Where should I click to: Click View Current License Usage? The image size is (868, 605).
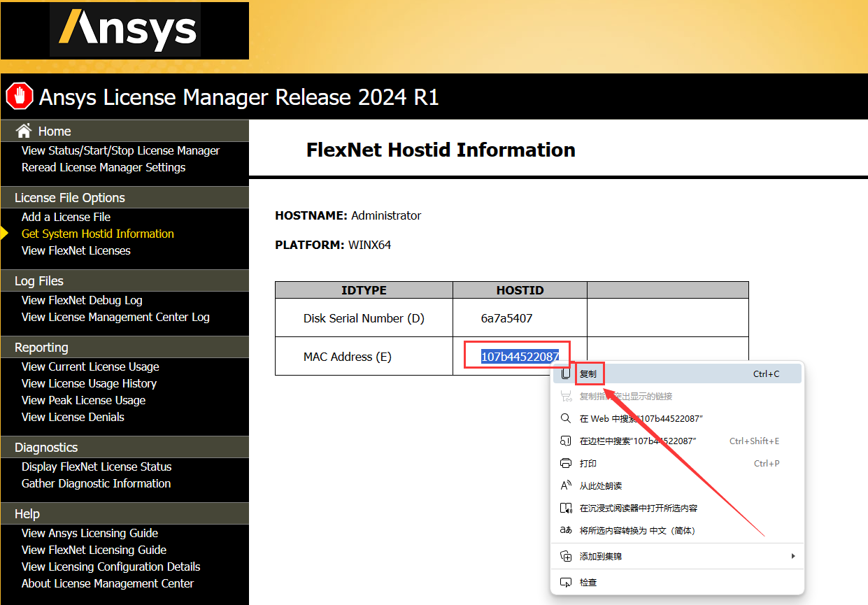[x=90, y=366]
